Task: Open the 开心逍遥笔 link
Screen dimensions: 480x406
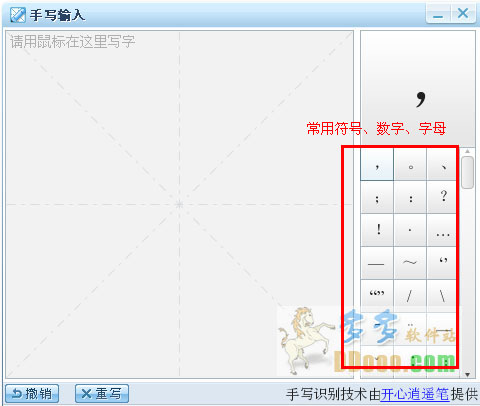Action: pyautogui.click(x=415, y=394)
